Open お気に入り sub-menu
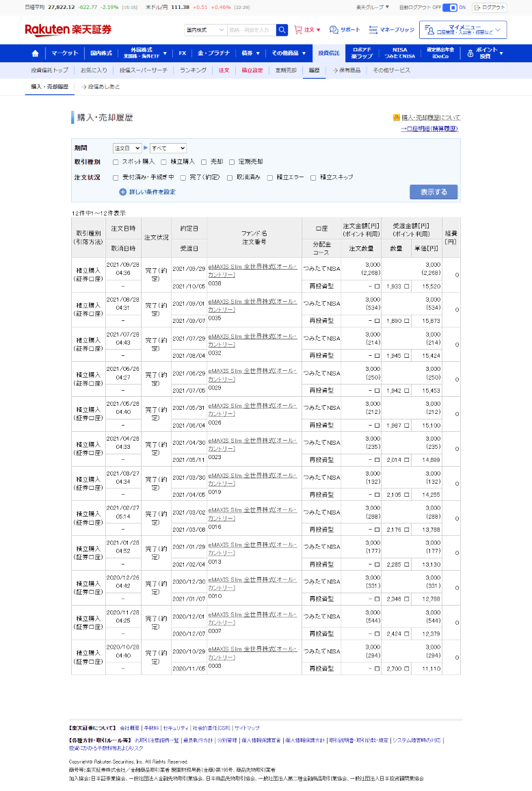Viewport: 532px width, 791px height. 94,70
